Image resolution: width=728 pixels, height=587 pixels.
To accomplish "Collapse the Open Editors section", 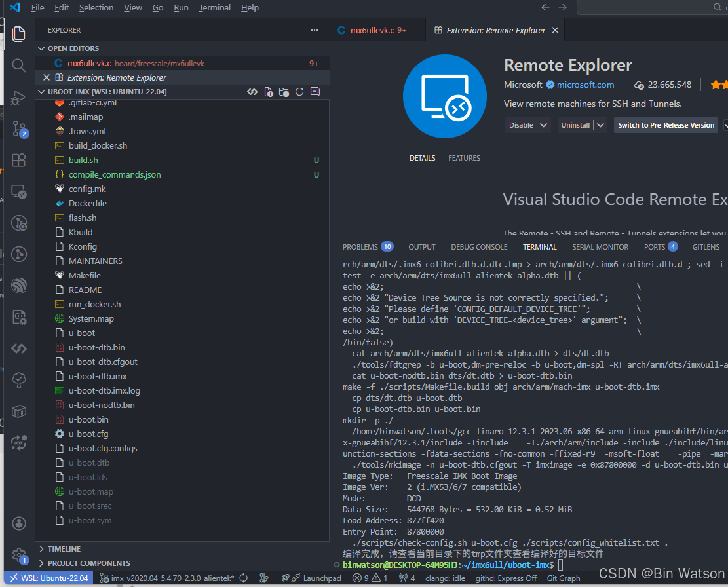I will click(41, 48).
